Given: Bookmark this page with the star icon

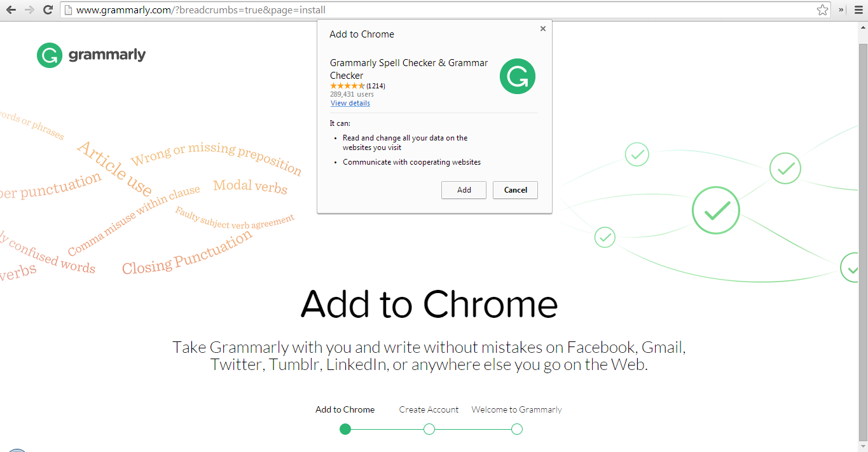Looking at the screenshot, I should click(823, 10).
